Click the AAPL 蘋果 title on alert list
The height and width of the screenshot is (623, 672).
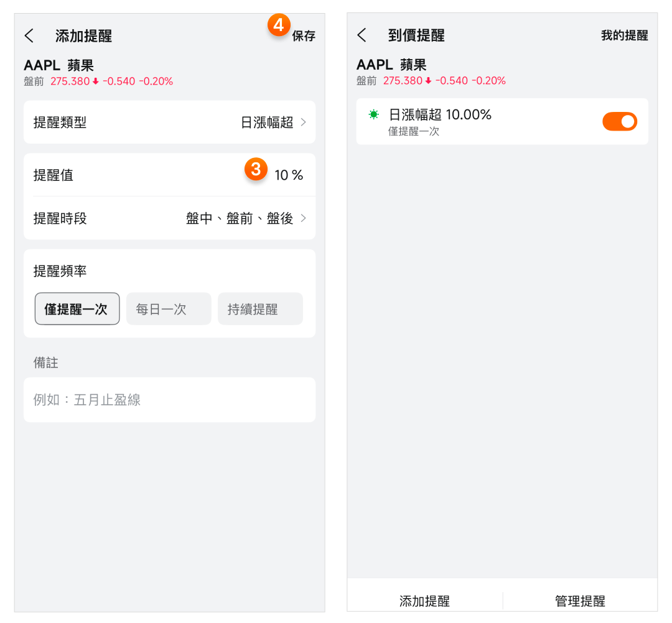coord(391,65)
